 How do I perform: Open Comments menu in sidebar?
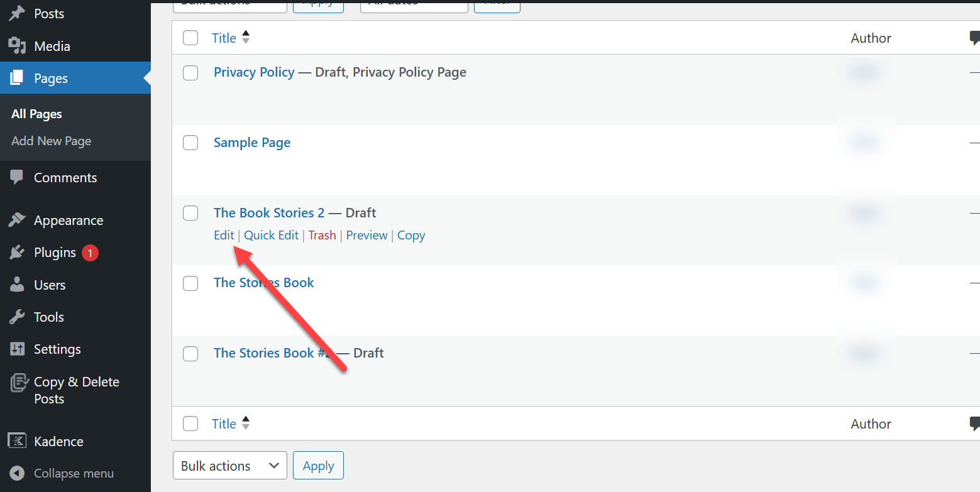65,177
